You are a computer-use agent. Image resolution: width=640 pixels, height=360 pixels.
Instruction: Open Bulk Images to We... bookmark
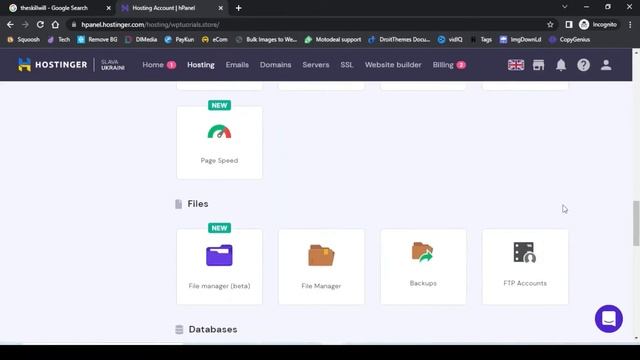(266, 40)
